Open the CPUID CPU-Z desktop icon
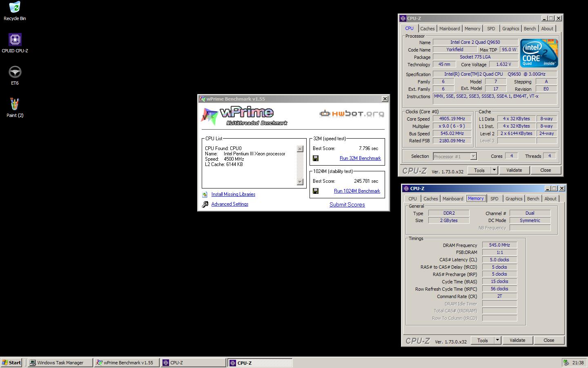Viewport: 588px width, 368px height. [x=15, y=43]
